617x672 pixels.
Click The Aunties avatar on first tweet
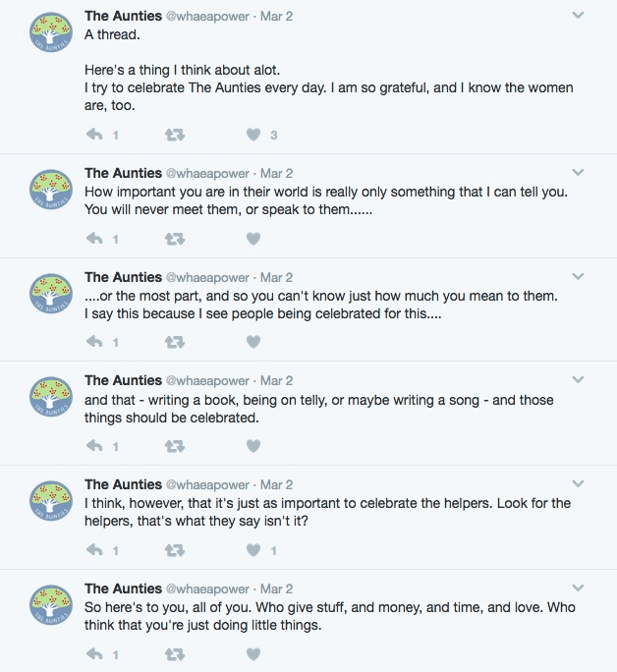[x=52, y=37]
